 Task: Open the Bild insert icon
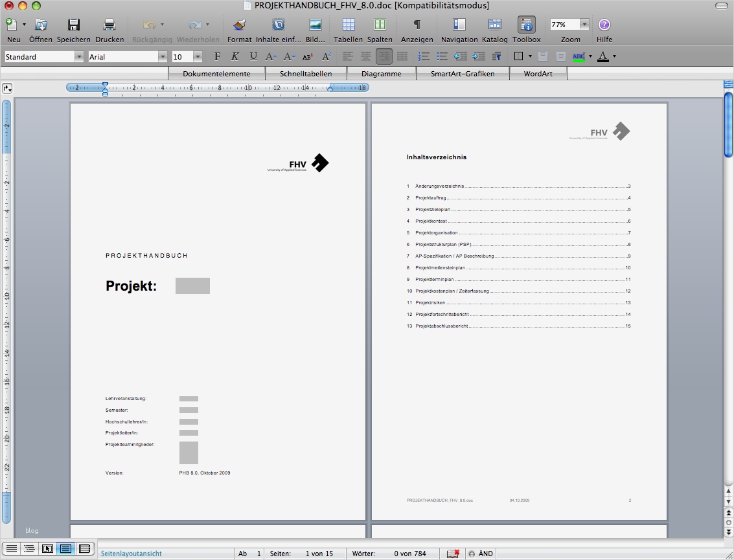coord(315,25)
